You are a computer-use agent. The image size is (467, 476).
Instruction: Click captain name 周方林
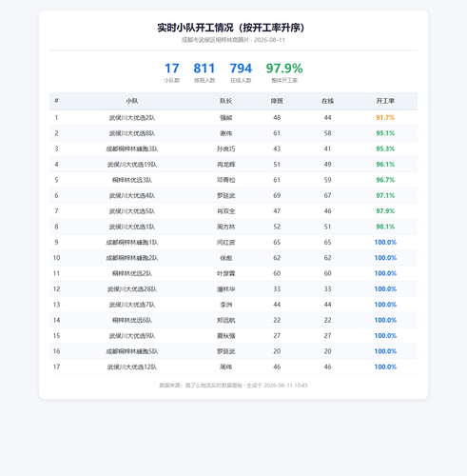[x=226, y=227]
